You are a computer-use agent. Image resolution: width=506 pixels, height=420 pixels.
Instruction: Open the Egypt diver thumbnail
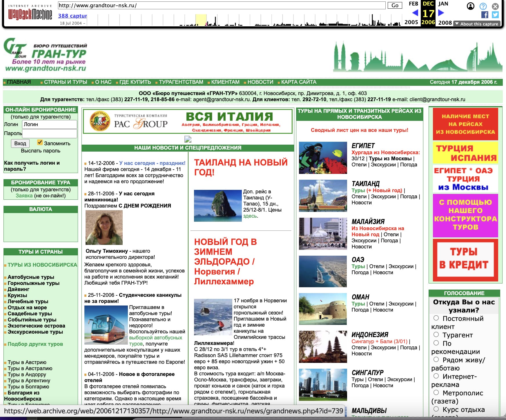(323, 158)
